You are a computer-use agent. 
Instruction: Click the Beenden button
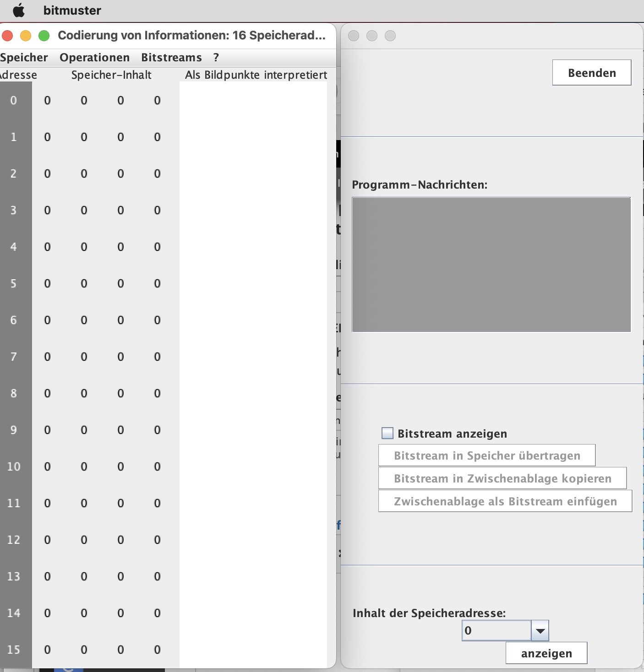click(x=591, y=73)
